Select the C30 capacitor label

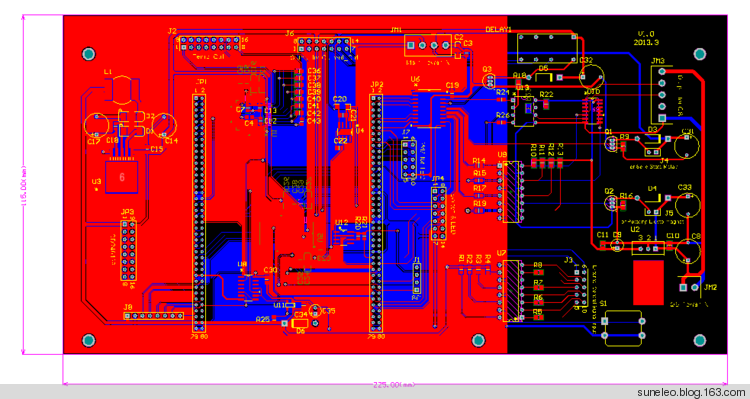pos(270,270)
